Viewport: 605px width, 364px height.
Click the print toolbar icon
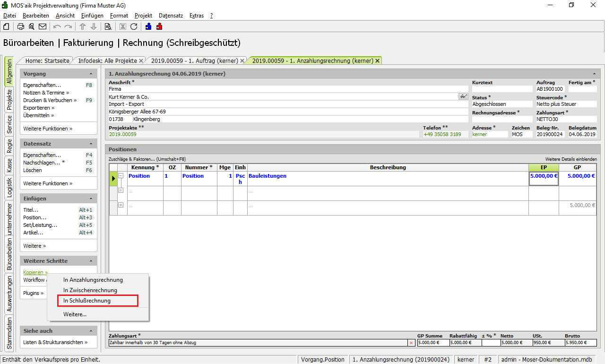[x=21, y=26]
